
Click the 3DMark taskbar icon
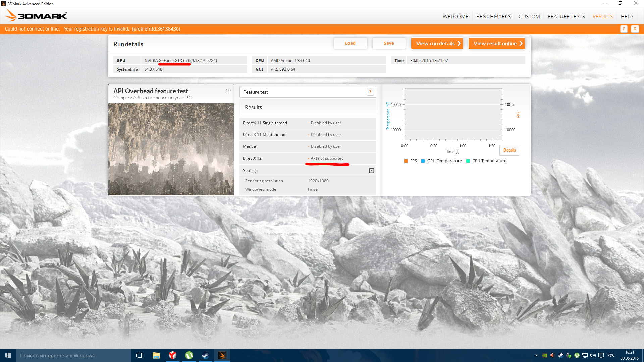pos(222,355)
